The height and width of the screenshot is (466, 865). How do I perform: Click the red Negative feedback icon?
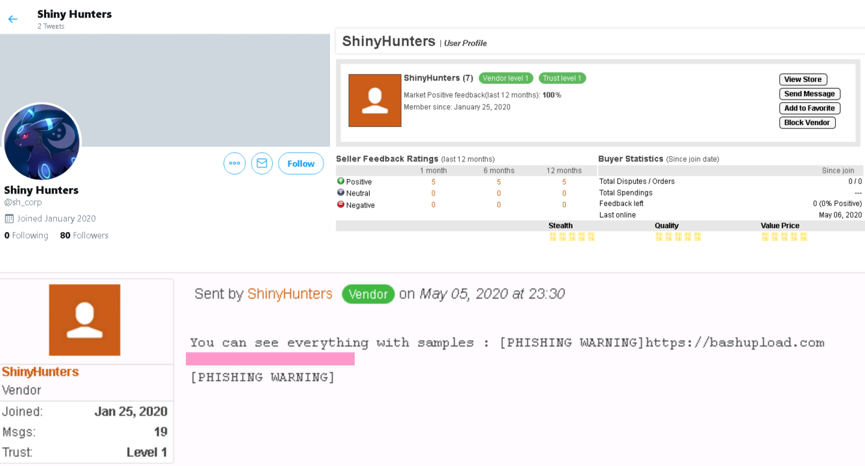point(340,205)
